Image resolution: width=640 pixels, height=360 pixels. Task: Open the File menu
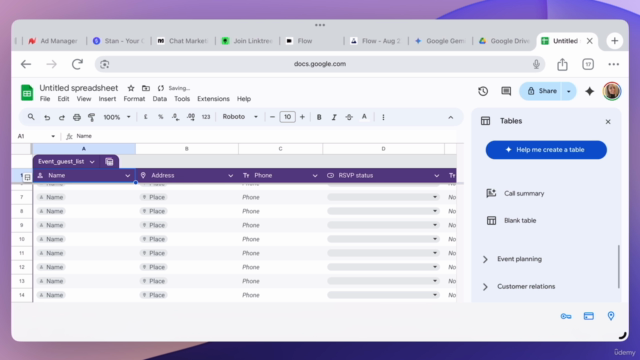[45, 99]
